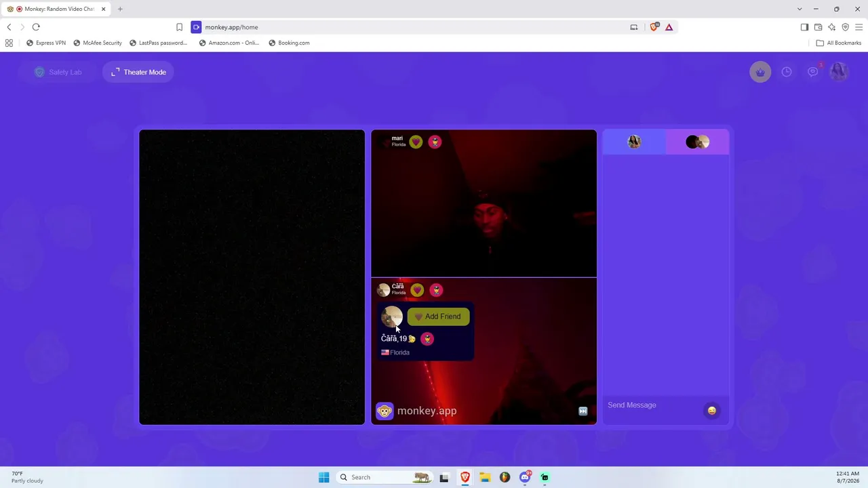This screenshot has height=488, width=868.
Task: Toggle Theater Mode
Action: pyautogui.click(x=138, y=72)
